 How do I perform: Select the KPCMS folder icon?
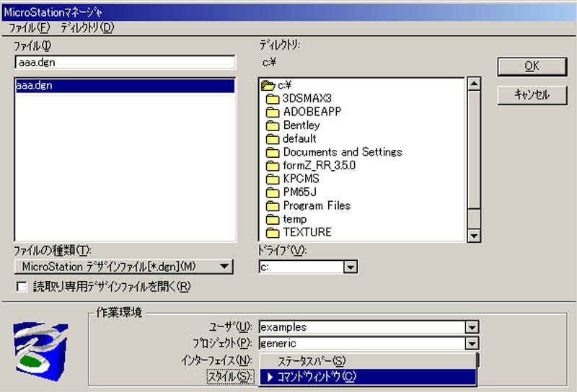coord(273,179)
